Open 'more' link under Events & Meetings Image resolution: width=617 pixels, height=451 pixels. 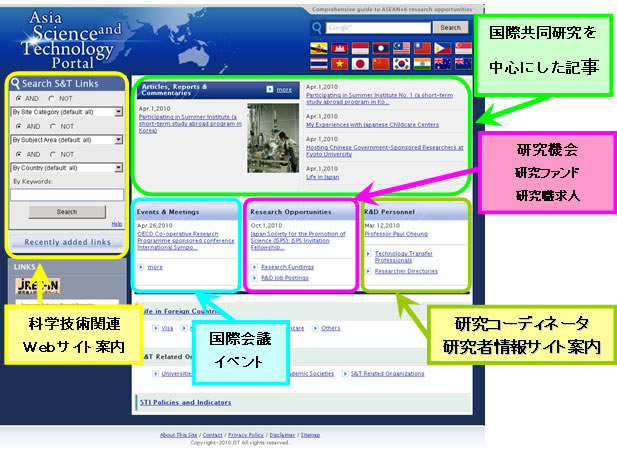155,267
